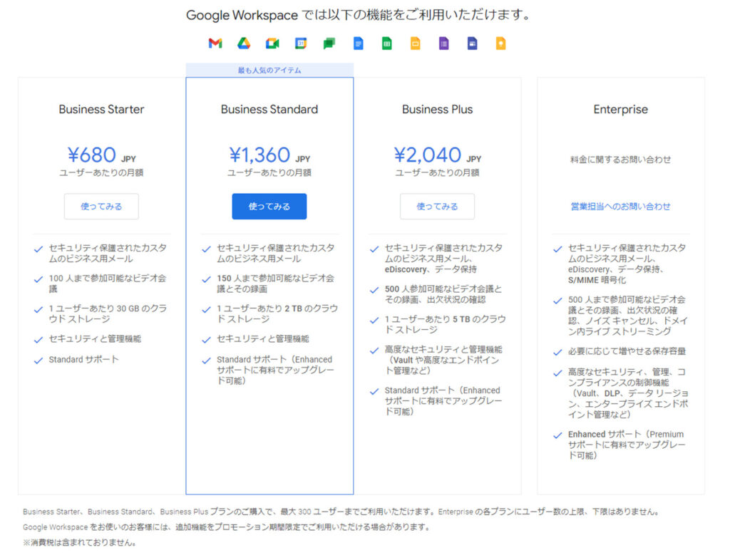Image resolution: width=730 pixels, height=560 pixels.
Task: Select the Google Meet camera icon
Action: (272, 43)
